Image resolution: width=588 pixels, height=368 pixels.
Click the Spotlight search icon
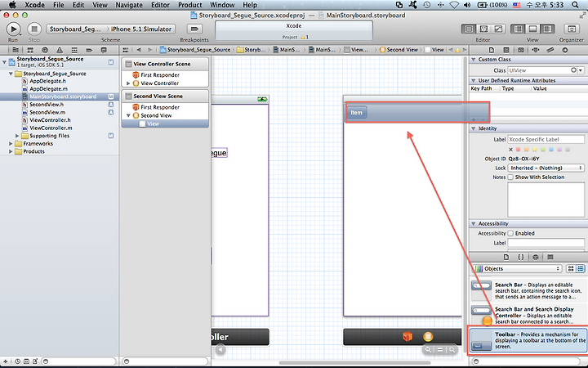(x=575, y=5)
